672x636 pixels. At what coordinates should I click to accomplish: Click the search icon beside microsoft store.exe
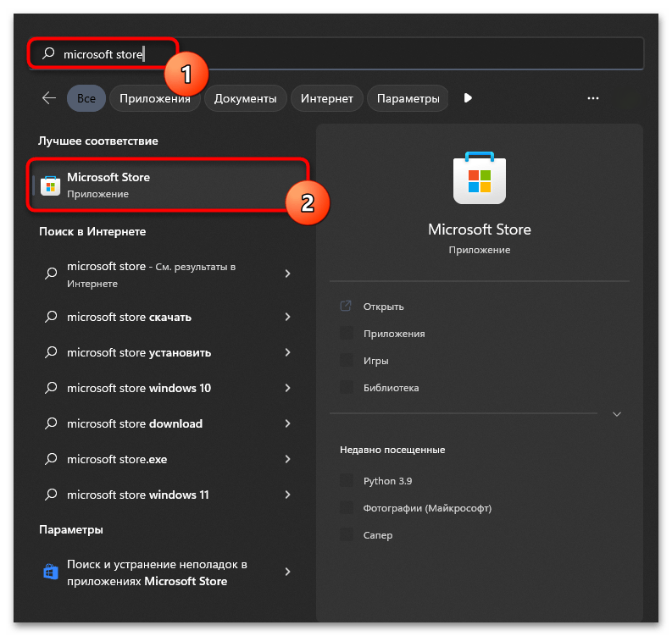(51, 459)
